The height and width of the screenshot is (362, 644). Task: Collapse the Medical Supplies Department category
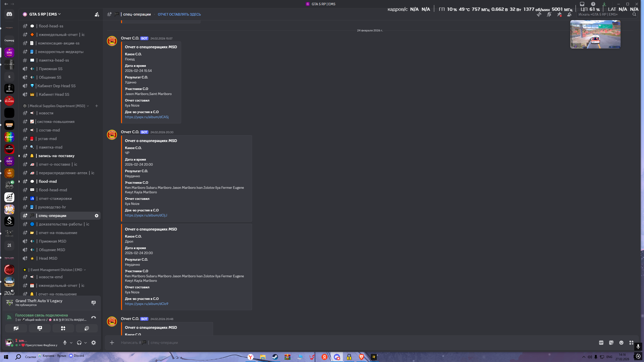(57, 106)
